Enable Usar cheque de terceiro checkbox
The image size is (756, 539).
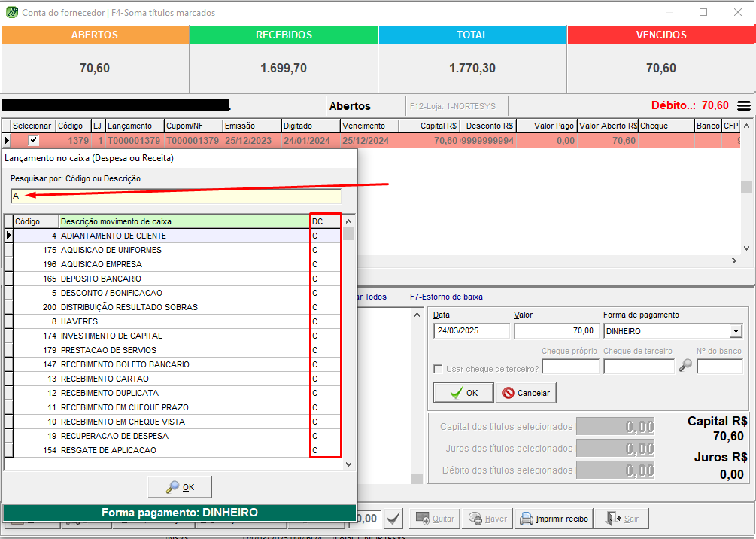coord(439,369)
